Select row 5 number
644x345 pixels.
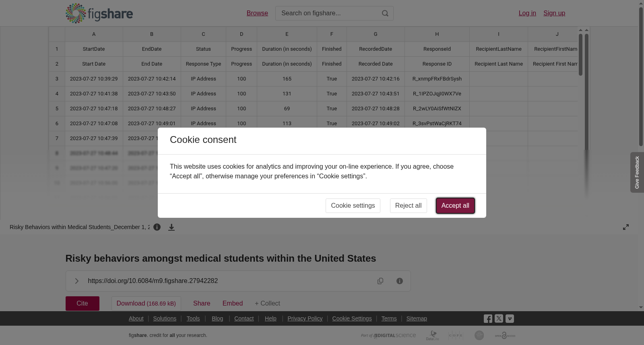[x=57, y=109]
